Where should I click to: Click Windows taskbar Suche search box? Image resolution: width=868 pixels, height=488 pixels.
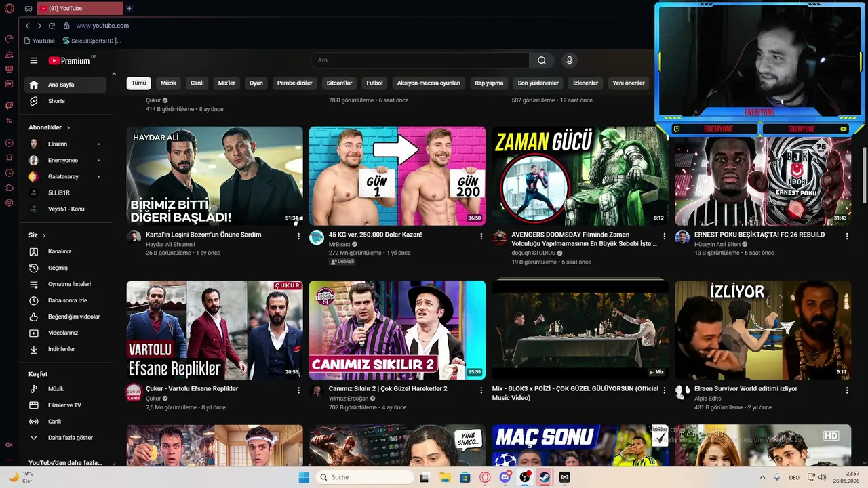(365, 477)
